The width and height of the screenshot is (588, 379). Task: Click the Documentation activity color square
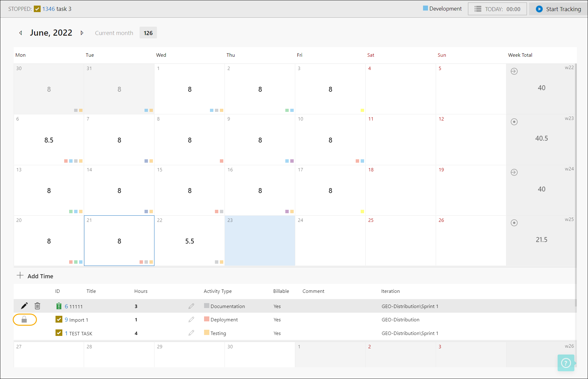pos(207,306)
